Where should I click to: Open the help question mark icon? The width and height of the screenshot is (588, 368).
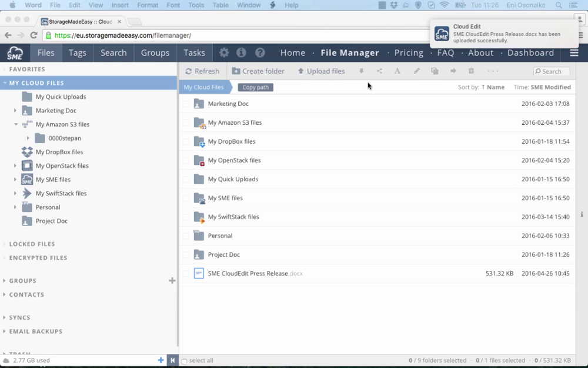click(x=260, y=52)
